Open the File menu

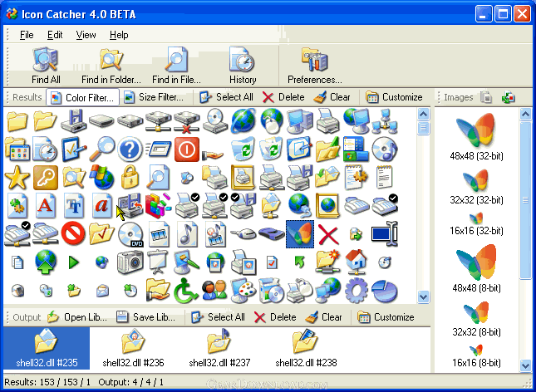coord(27,35)
